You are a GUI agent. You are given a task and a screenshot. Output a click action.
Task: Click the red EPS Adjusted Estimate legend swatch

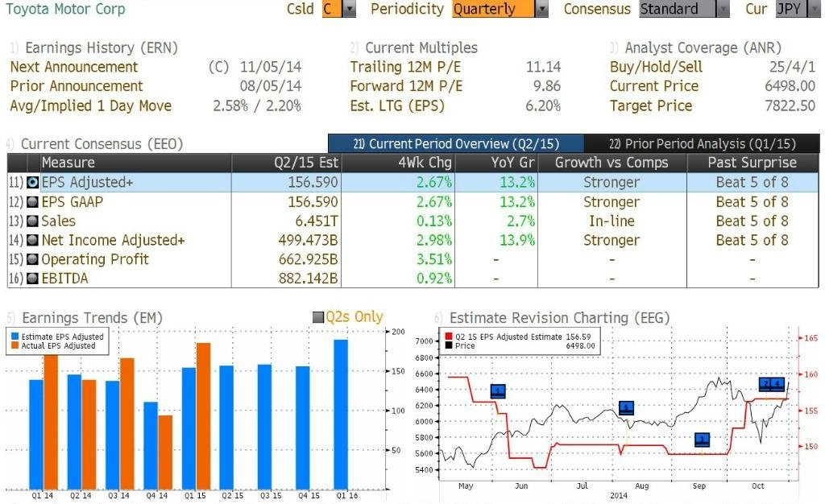(448, 337)
